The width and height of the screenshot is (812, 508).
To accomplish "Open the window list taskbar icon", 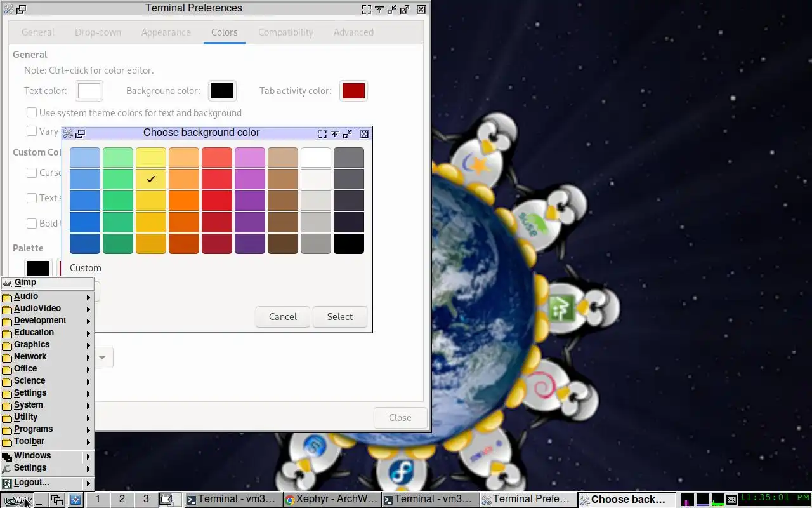I will [x=57, y=500].
